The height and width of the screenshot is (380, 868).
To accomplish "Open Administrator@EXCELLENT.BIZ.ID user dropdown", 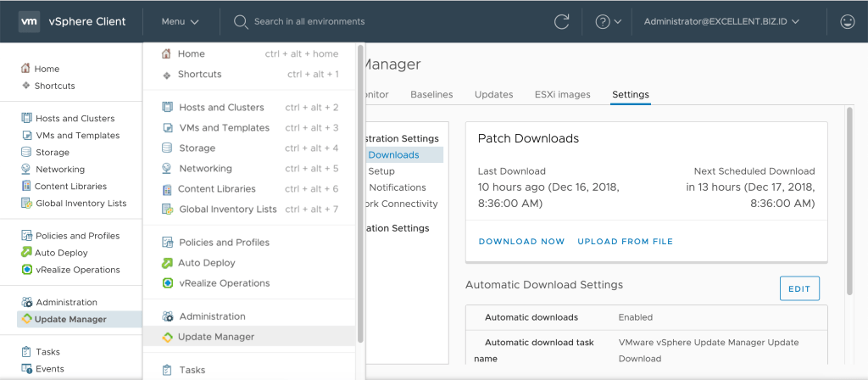I will 721,21.
